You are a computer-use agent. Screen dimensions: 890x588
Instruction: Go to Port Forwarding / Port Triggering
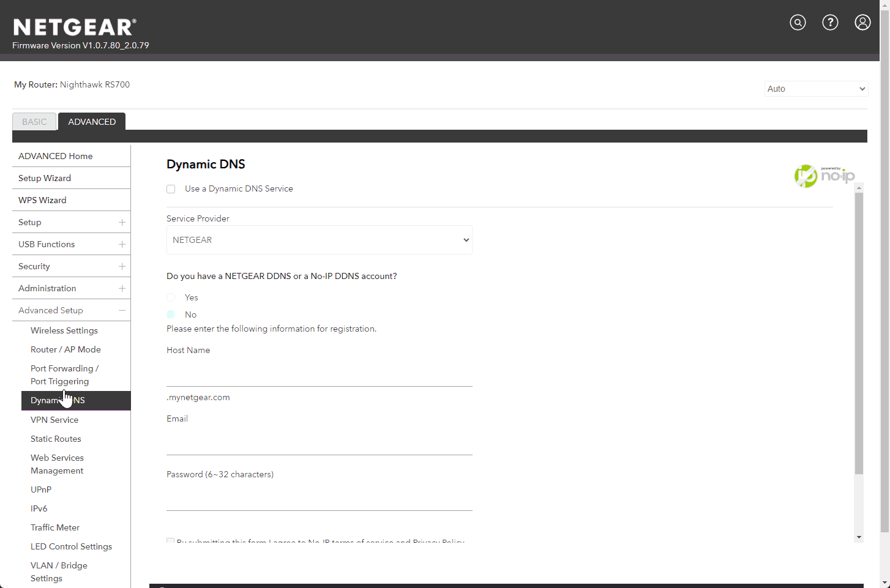pyautogui.click(x=64, y=374)
